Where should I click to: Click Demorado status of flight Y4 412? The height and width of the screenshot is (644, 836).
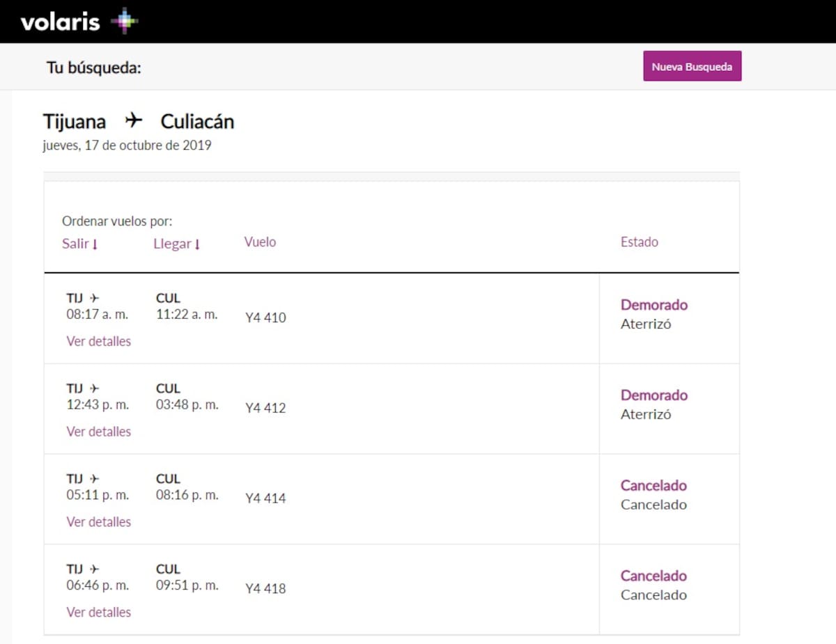pos(654,395)
